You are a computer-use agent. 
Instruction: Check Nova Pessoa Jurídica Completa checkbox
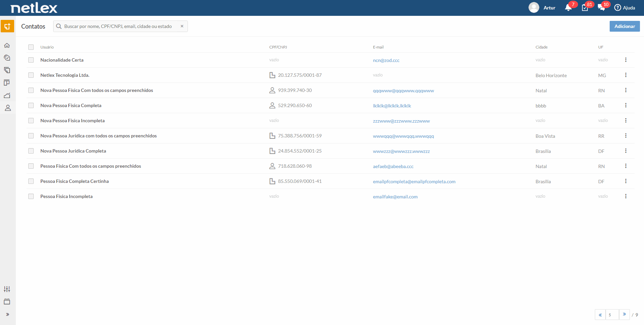click(x=31, y=151)
